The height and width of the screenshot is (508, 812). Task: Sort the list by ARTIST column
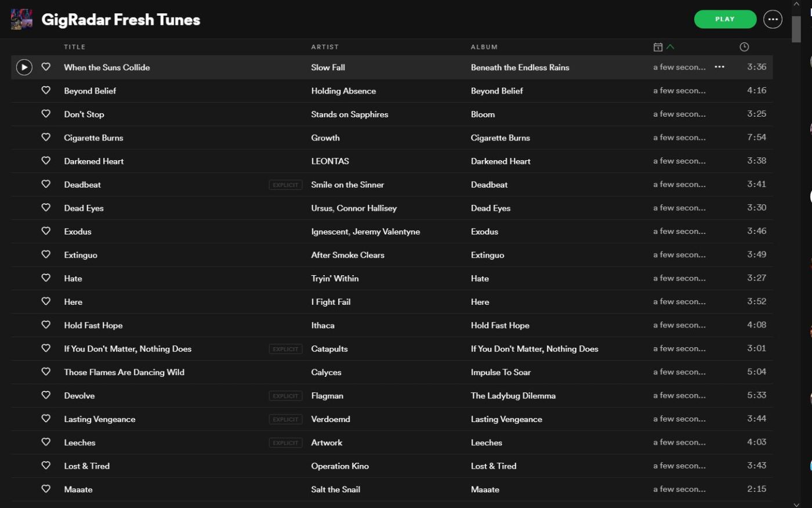(x=325, y=47)
